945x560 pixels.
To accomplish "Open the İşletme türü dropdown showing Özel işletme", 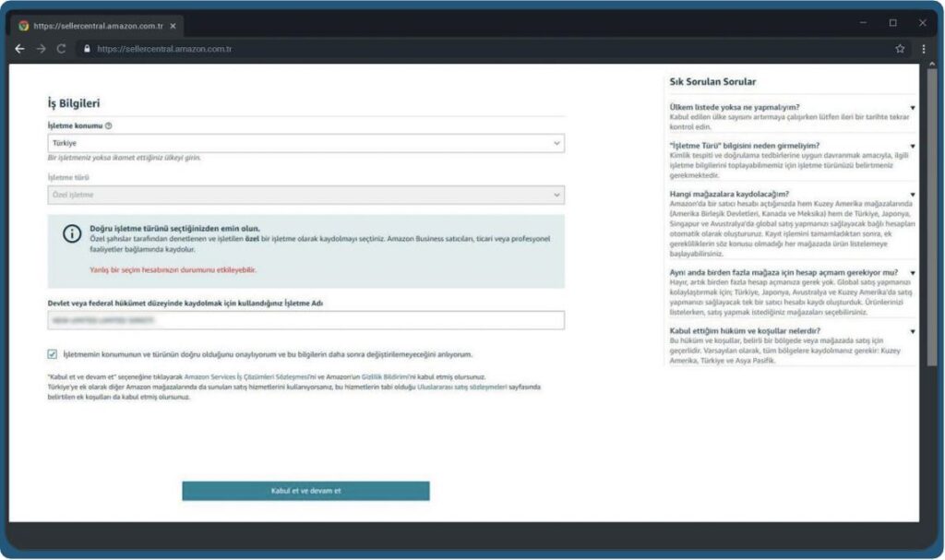I will [306, 195].
